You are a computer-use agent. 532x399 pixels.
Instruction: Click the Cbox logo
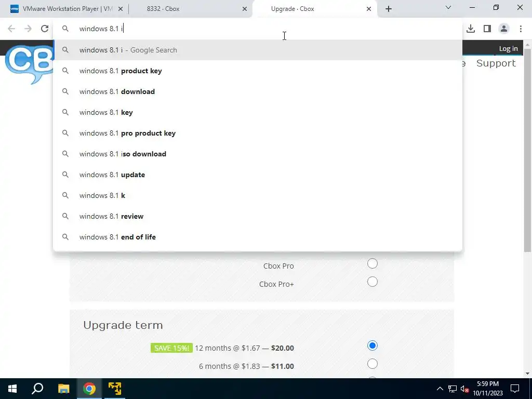tap(30, 64)
